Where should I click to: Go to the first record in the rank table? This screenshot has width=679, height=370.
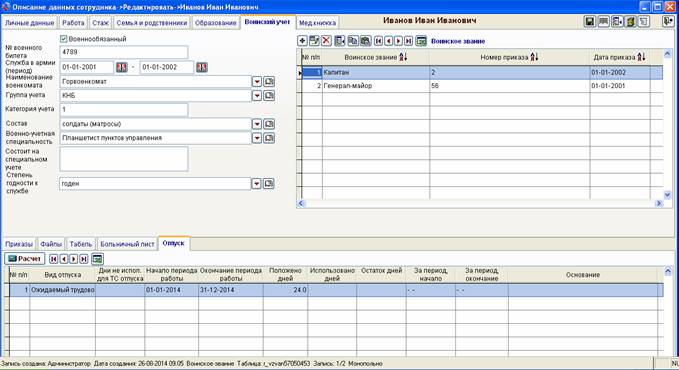[x=378, y=41]
